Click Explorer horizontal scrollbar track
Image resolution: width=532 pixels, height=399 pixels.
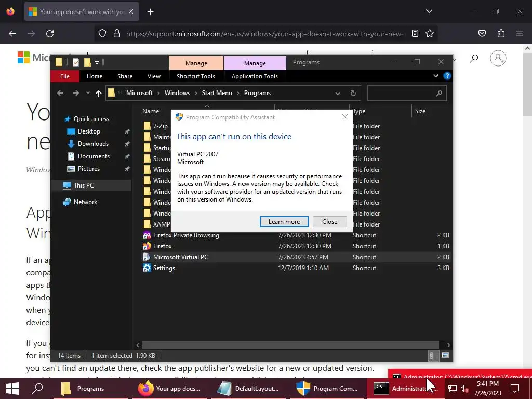[x=290, y=345]
